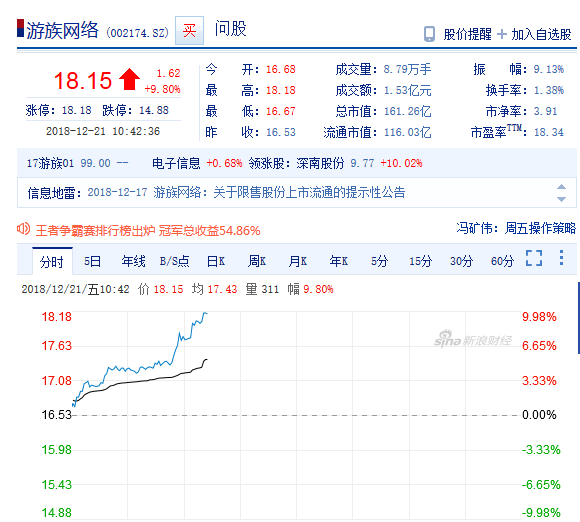Switch to the 5日 tab
This screenshot has width=580, height=522.
point(92,262)
